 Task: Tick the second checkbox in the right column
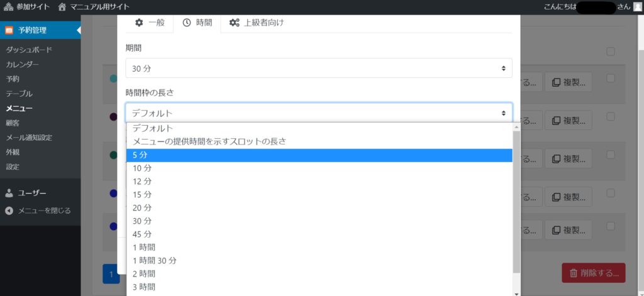611,79
